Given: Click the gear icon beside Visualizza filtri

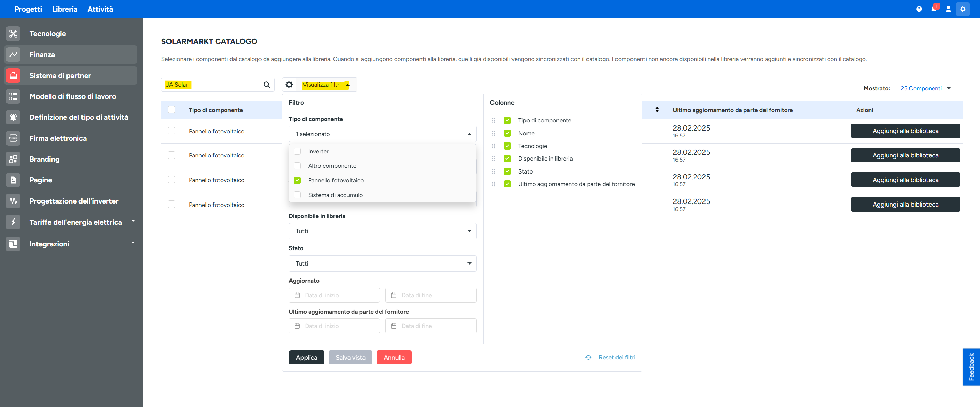Looking at the screenshot, I should coord(289,85).
